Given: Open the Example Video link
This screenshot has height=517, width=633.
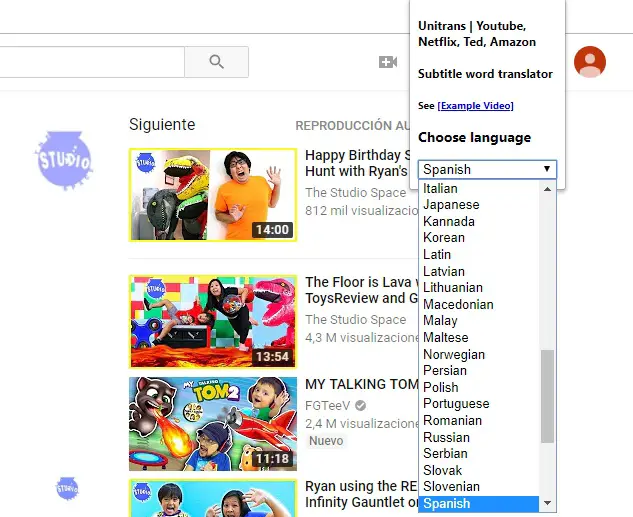Looking at the screenshot, I should point(476,106).
